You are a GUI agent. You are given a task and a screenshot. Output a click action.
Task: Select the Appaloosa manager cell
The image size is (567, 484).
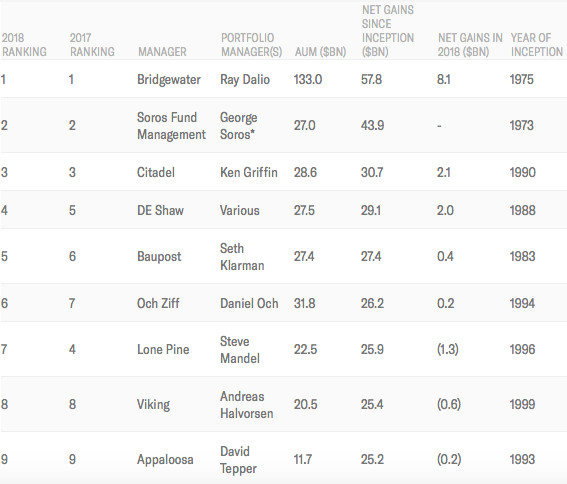tap(165, 460)
